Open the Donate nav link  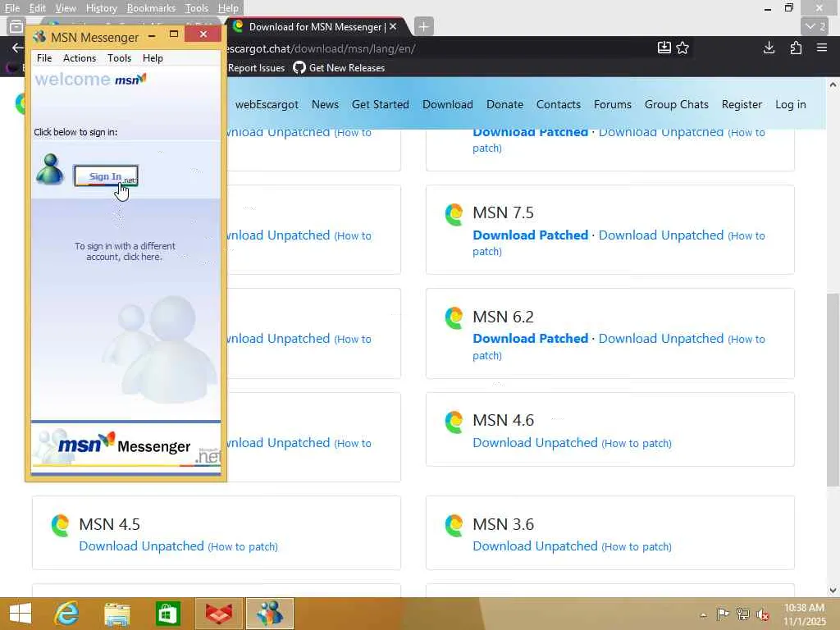point(504,104)
